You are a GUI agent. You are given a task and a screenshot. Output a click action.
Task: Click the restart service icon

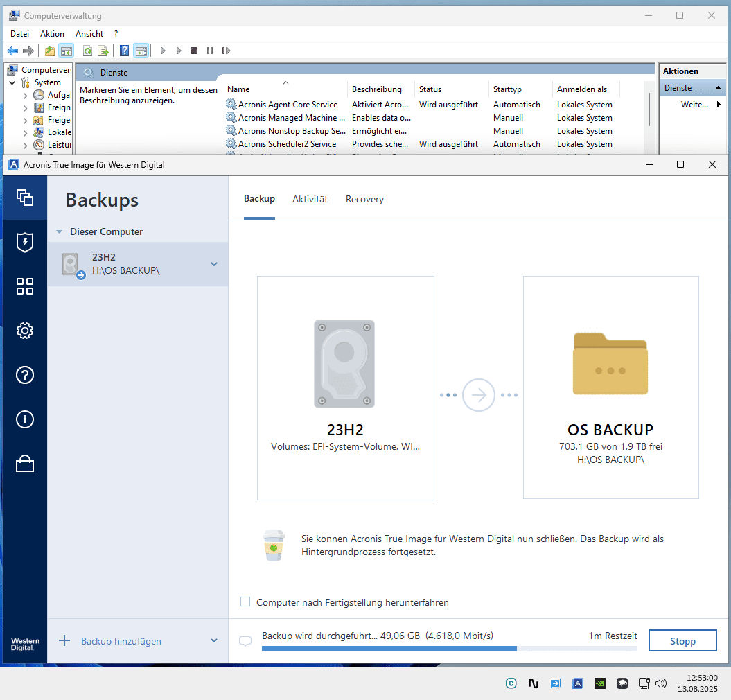[226, 51]
